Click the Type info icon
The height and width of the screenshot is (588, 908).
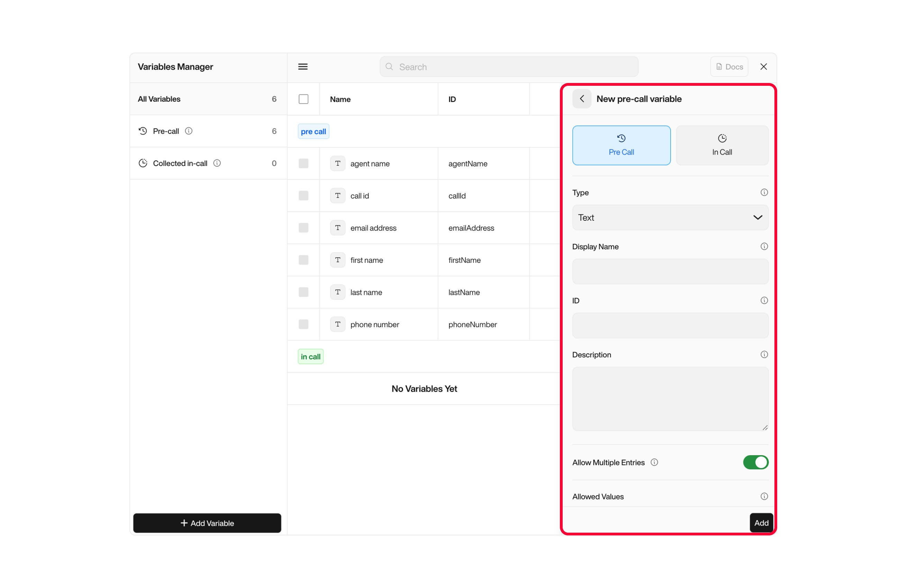click(x=764, y=192)
